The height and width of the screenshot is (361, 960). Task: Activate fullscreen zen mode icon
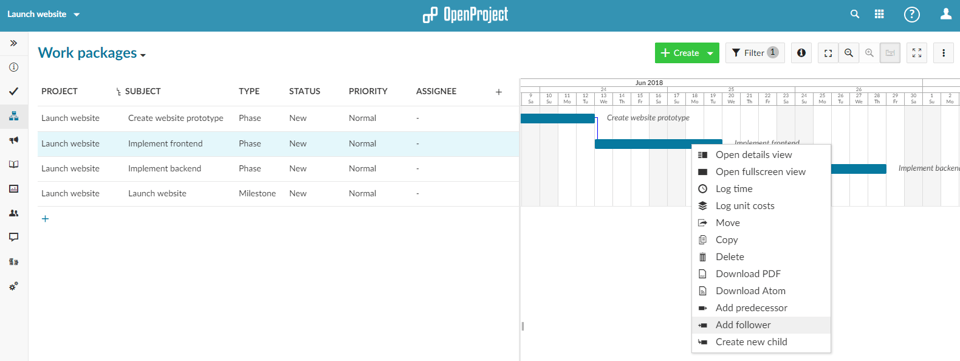[x=917, y=53]
